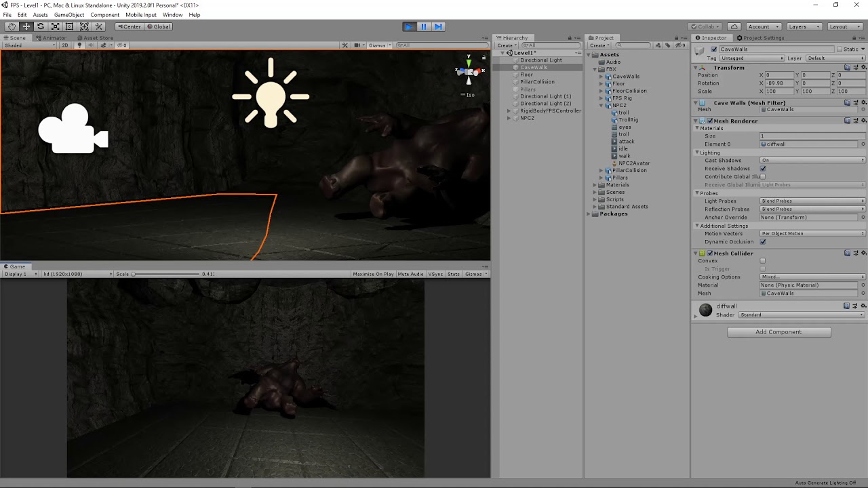Toggle Contribute Global Illumination checkbox
Screen dimensions: 868x488
pyautogui.click(x=763, y=177)
